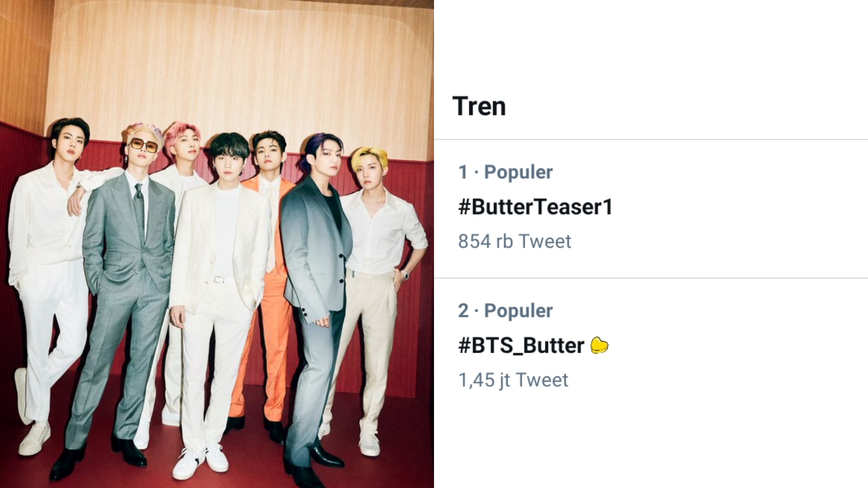Open the #BTS_Butter trending hashtag
The image size is (868, 488).
click(521, 346)
